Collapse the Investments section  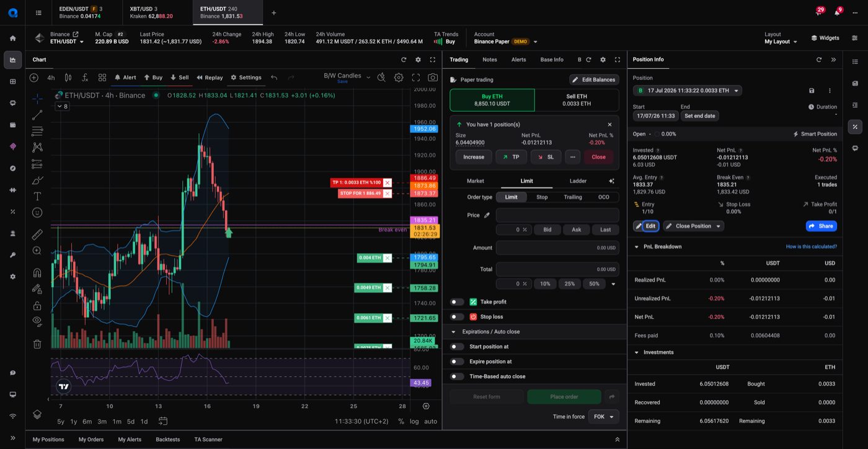pos(637,352)
